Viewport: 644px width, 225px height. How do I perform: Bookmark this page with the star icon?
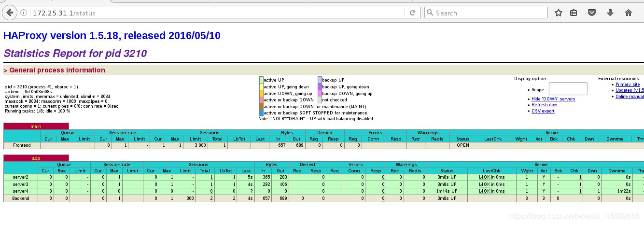[x=559, y=13]
